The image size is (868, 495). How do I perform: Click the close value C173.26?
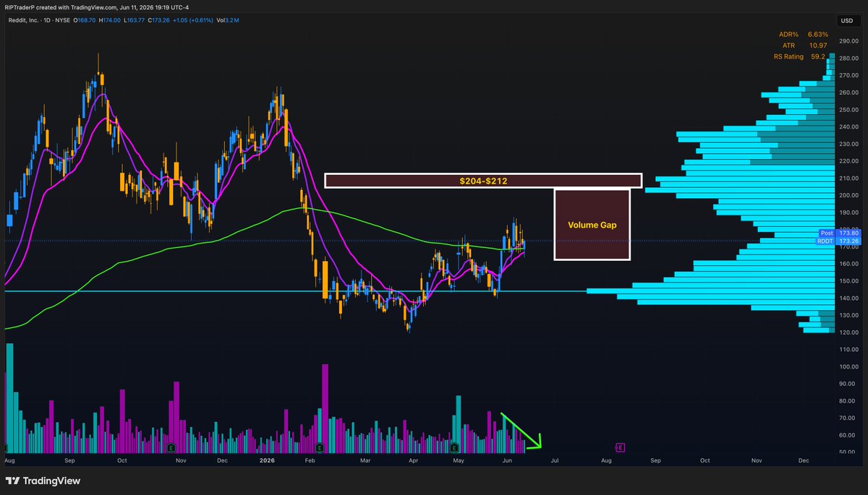[x=159, y=20]
